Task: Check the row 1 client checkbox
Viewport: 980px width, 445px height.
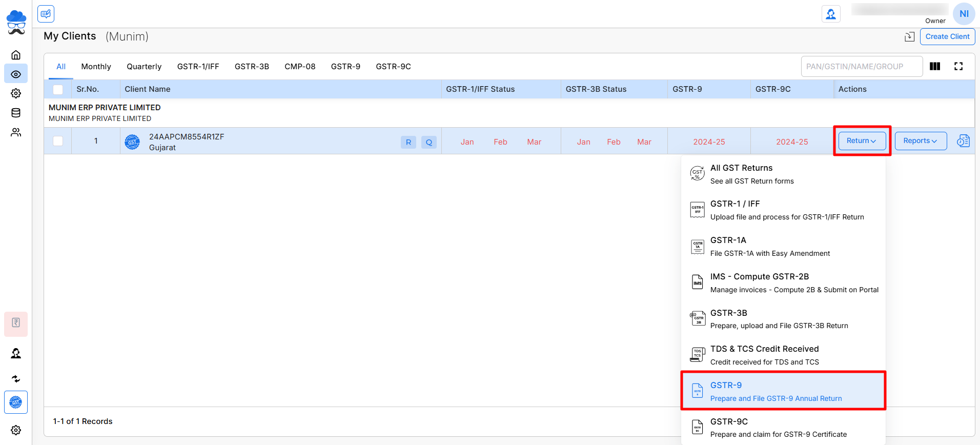Action: pyautogui.click(x=58, y=141)
